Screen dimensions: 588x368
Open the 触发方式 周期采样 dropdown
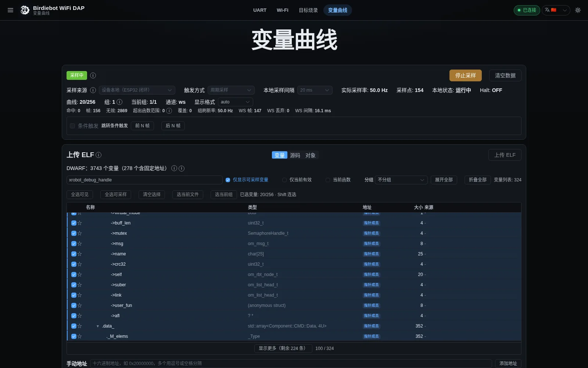coord(231,90)
